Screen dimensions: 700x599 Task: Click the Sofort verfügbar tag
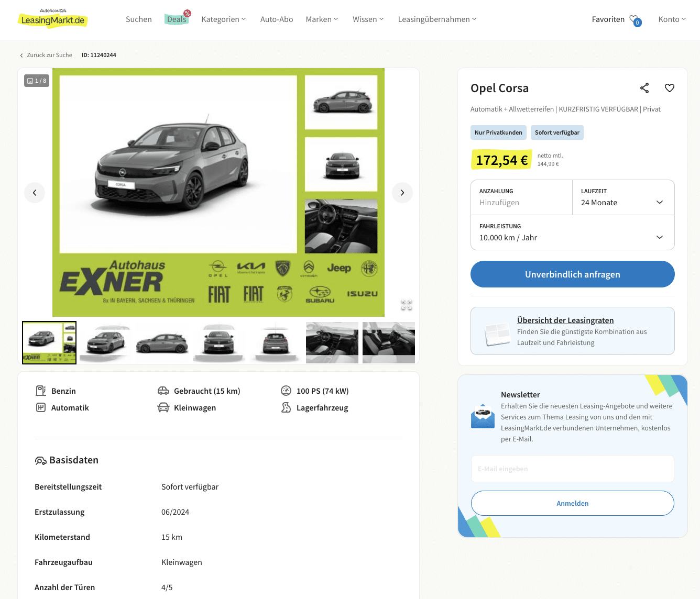click(557, 132)
